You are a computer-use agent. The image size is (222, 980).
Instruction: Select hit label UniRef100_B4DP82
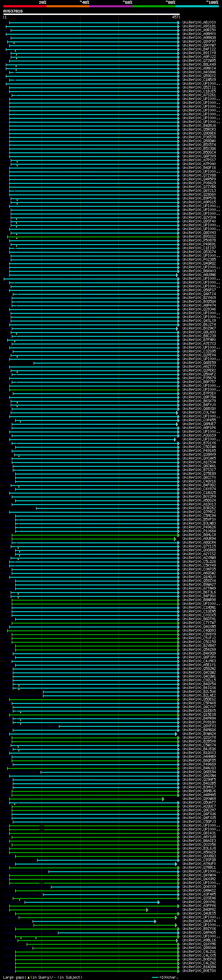tap(199, 910)
